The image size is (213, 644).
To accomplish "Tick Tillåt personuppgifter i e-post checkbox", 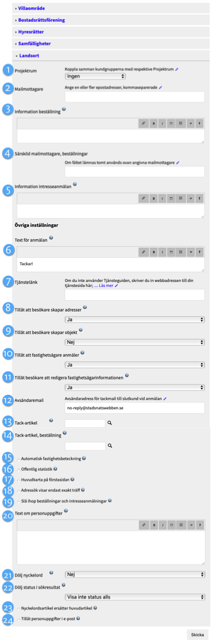I will (19, 619).
